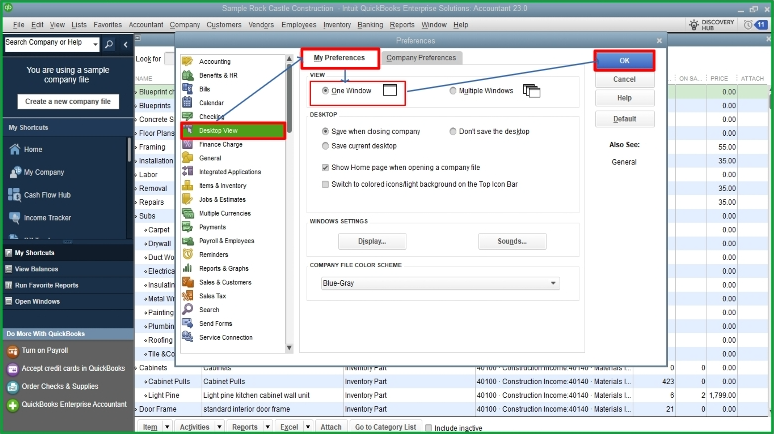The height and width of the screenshot is (434, 774).
Task: Choose Save current desktop option
Action: pos(325,146)
